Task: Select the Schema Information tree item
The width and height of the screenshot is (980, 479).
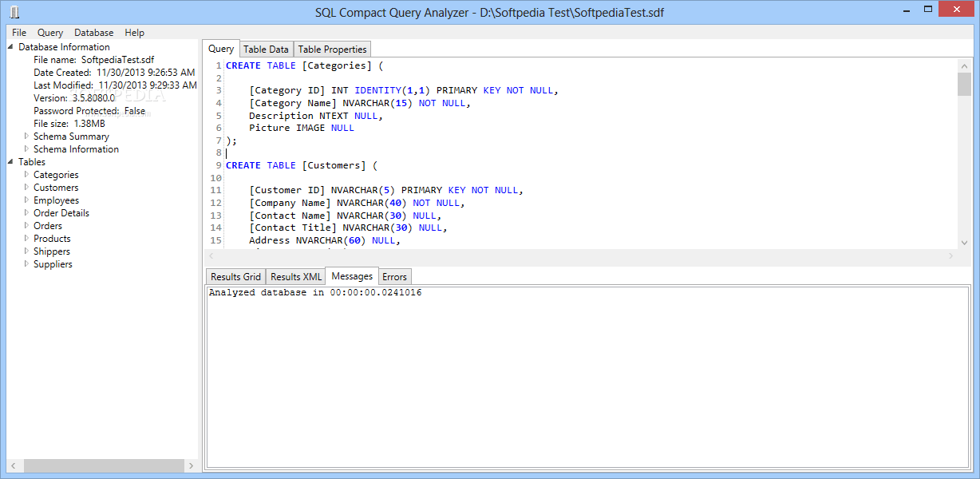Action: pos(76,149)
